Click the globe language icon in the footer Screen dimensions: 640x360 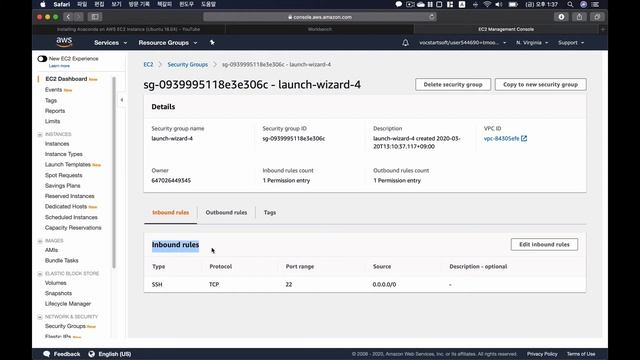[91, 354]
